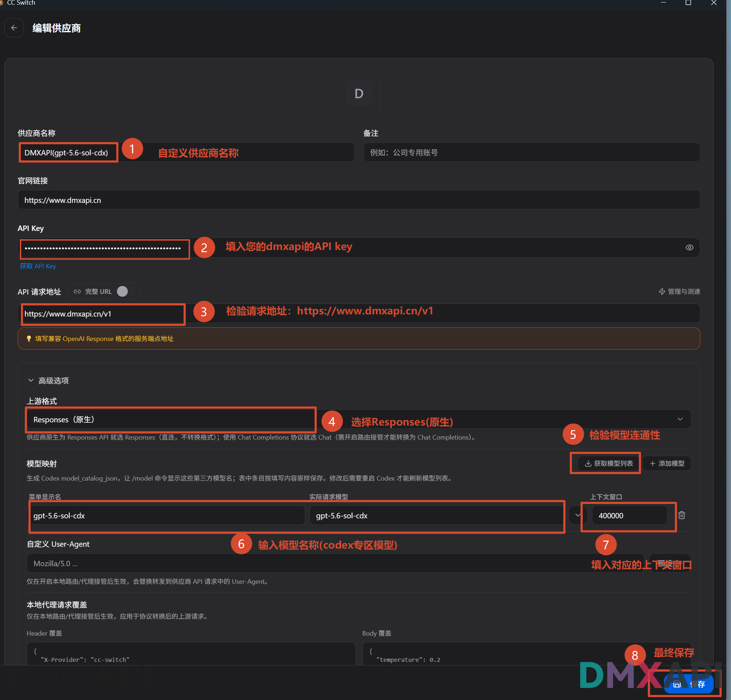Click the D provider avatar icon
The image size is (731, 700).
click(359, 93)
